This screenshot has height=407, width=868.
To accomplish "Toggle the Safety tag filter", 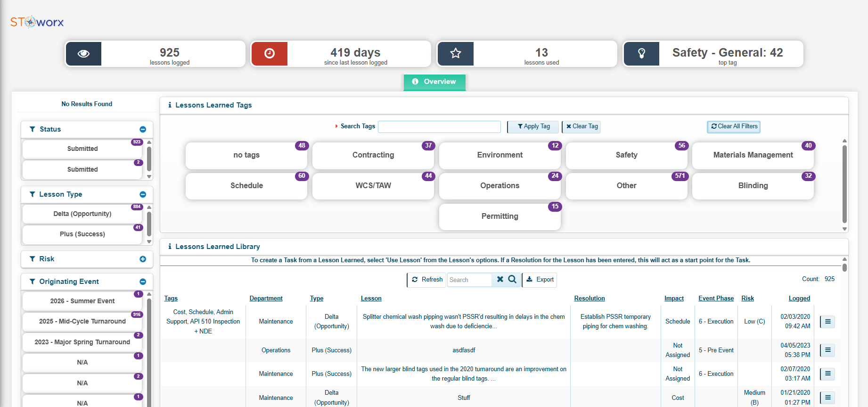I will point(626,155).
